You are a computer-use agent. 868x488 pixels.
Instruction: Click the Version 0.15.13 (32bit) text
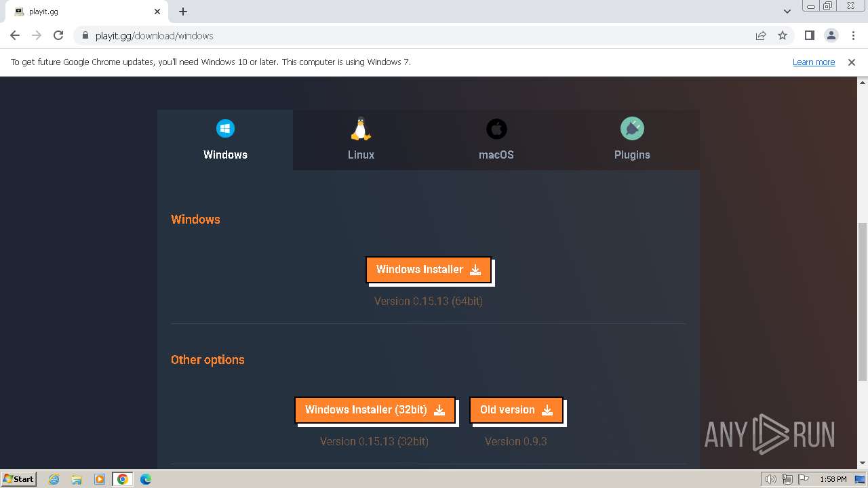[x=374, y=441]
